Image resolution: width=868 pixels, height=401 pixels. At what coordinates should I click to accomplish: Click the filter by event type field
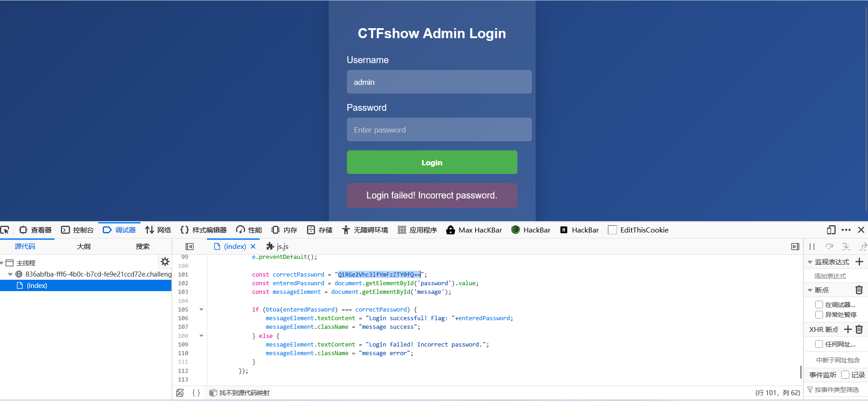click(x=837, y=390)
